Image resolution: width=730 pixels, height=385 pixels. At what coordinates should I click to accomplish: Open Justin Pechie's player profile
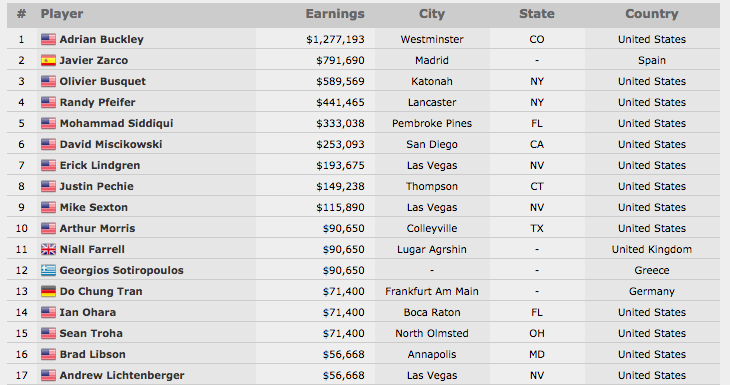(x=96, y=186)
